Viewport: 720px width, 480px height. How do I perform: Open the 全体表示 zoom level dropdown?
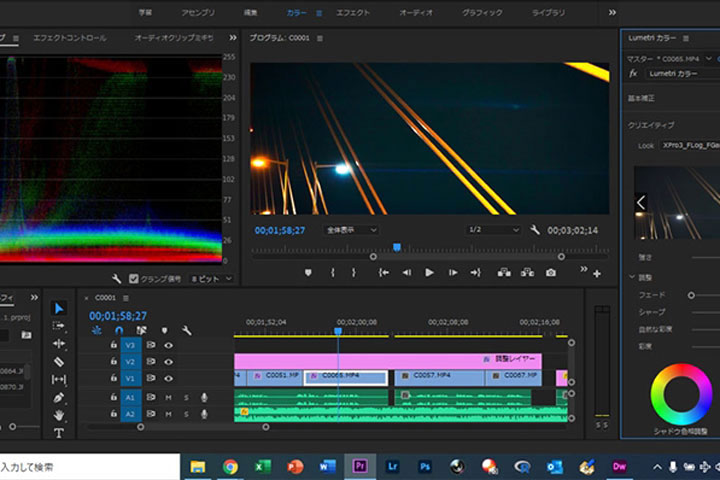[x=351, y=230]
